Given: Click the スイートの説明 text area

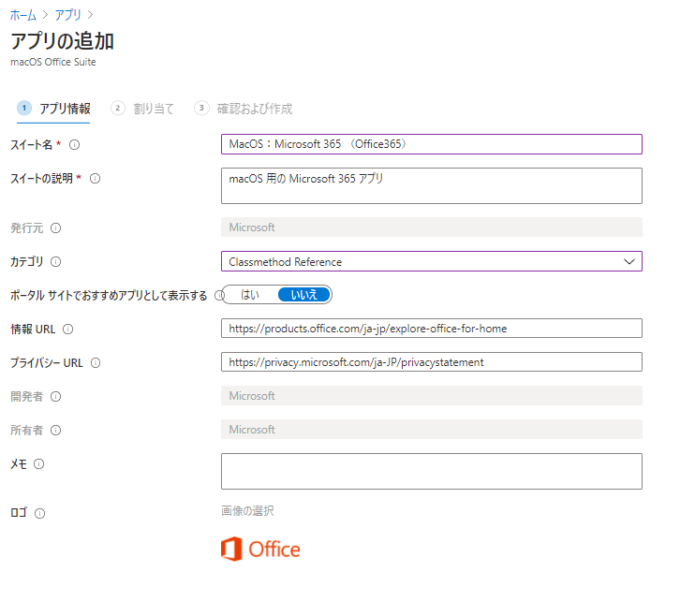Looking at the screenshot, I should pyautogui.click(x=431, y=185).
